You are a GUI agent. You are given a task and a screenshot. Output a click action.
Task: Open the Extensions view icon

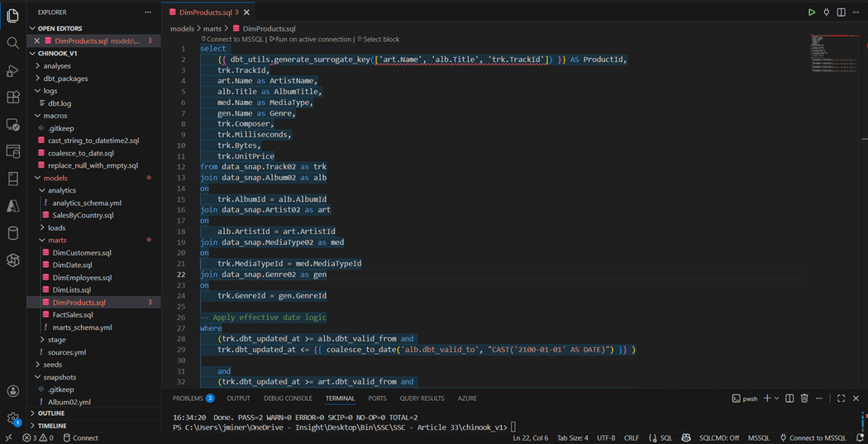click(12, 98)
